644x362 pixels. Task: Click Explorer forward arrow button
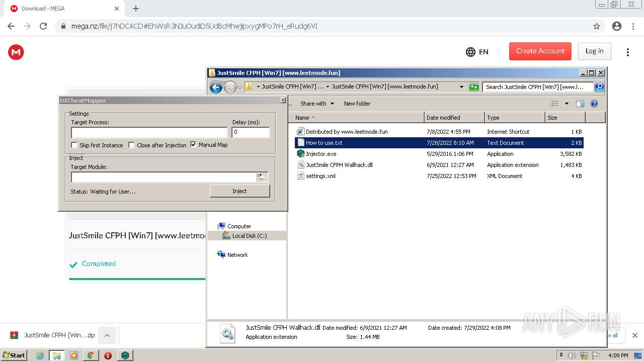point(230,87)
